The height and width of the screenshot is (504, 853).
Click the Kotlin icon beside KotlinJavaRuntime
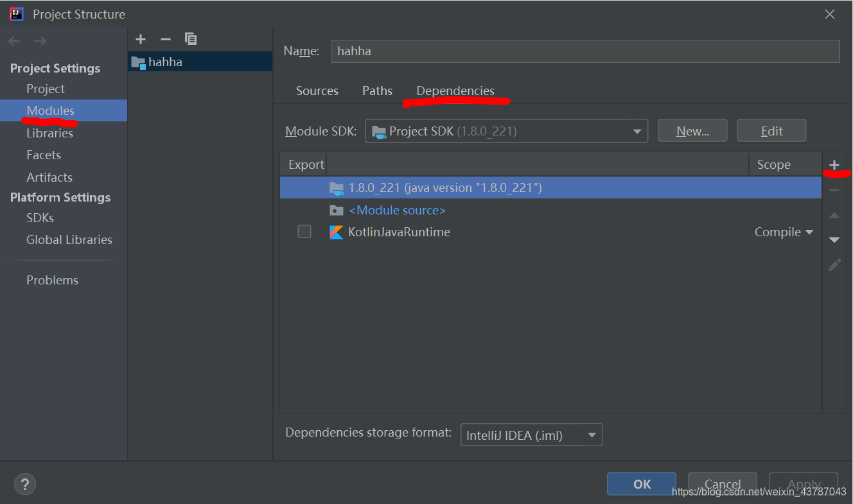point(336,232)
